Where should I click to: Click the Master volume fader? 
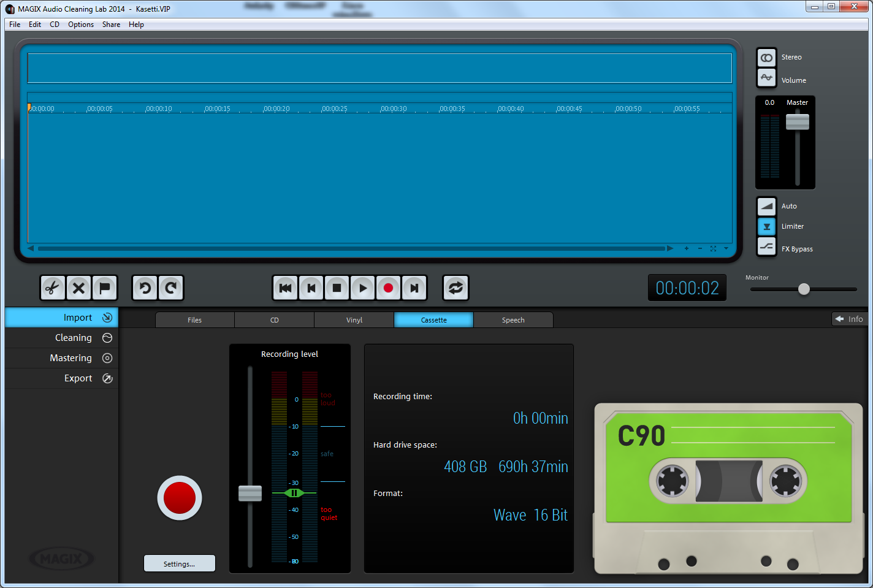pyautogui.click(x=798, y=122)
